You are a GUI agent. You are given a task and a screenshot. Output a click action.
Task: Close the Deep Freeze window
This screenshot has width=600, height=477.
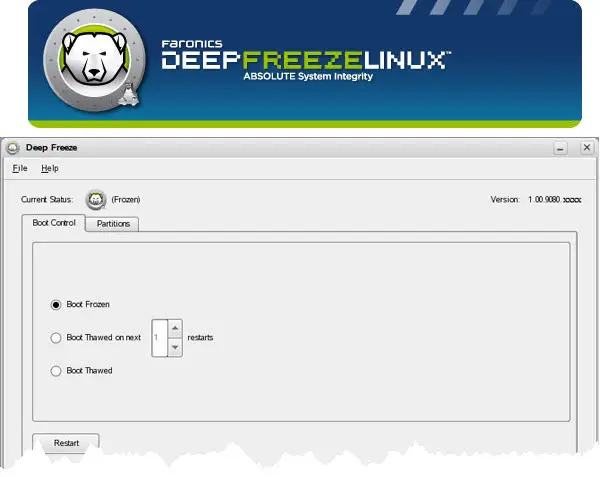[x=587, y=147]
